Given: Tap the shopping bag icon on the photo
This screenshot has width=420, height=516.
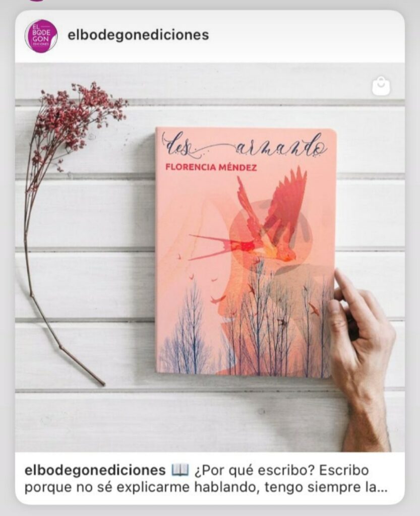Looking at the screenshot, I should pyautogui.click(x=381, y=86).
